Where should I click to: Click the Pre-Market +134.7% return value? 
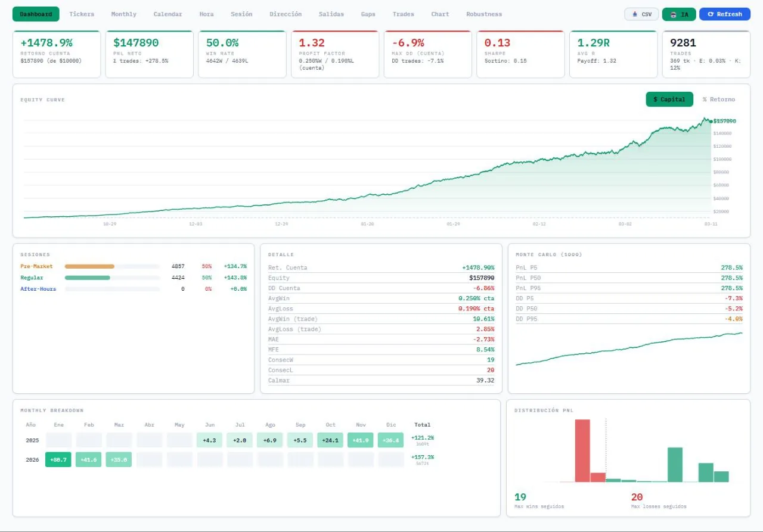coord(235,266)
